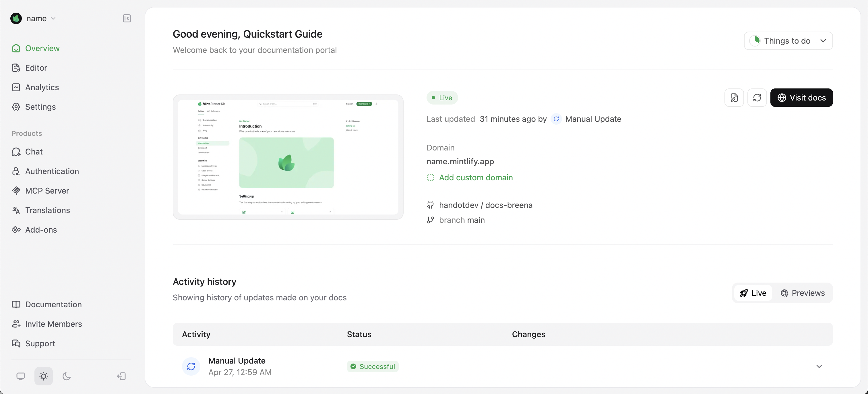Switch to dark mode theme

(66, 376)
